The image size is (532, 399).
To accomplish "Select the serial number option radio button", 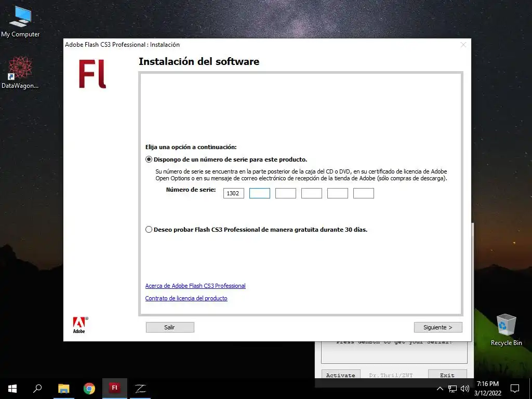I will tap(149, 159).
